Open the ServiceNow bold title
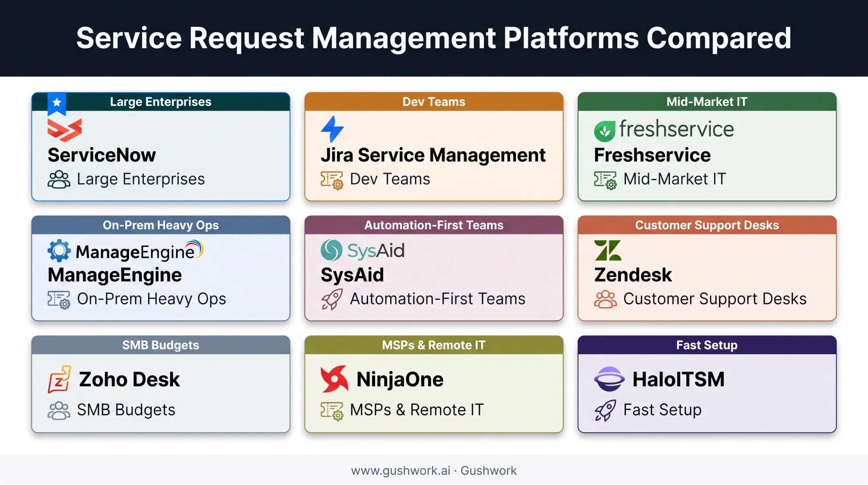 coord(102,155)
